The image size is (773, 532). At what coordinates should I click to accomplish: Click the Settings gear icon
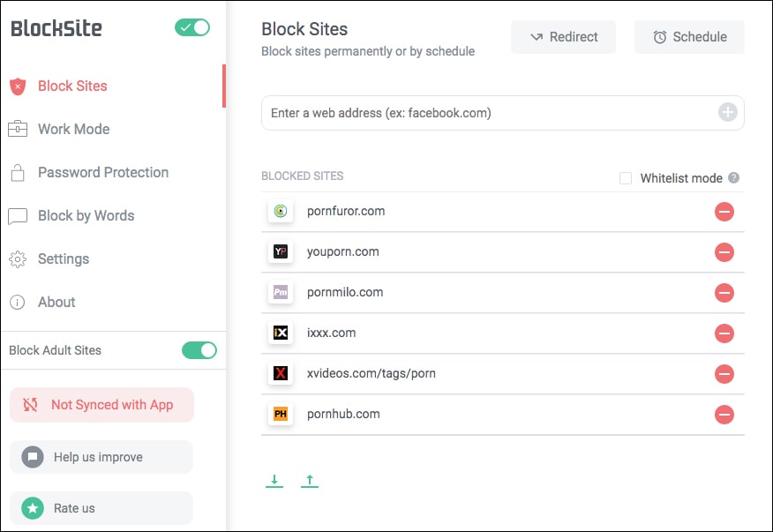[19, 259]
